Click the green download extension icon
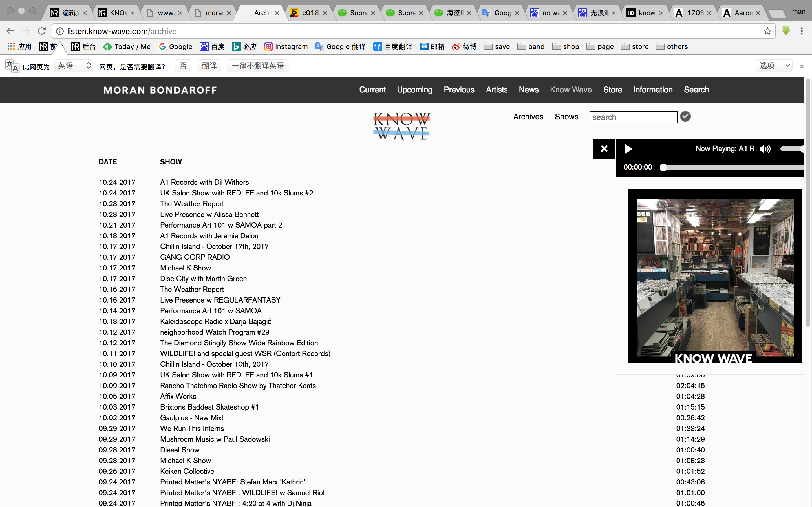The height and width of the screenshot is (507, 812). click(x=786, y=31)
